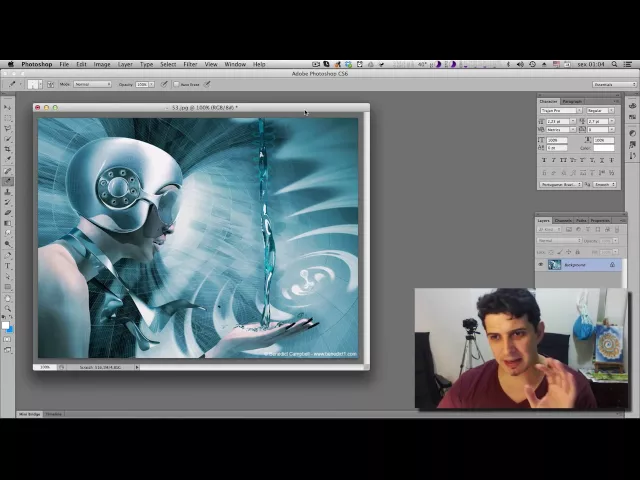This screenshot has height=480, width=640.
Task: Open the Properties tab
Action: point(600,220)
